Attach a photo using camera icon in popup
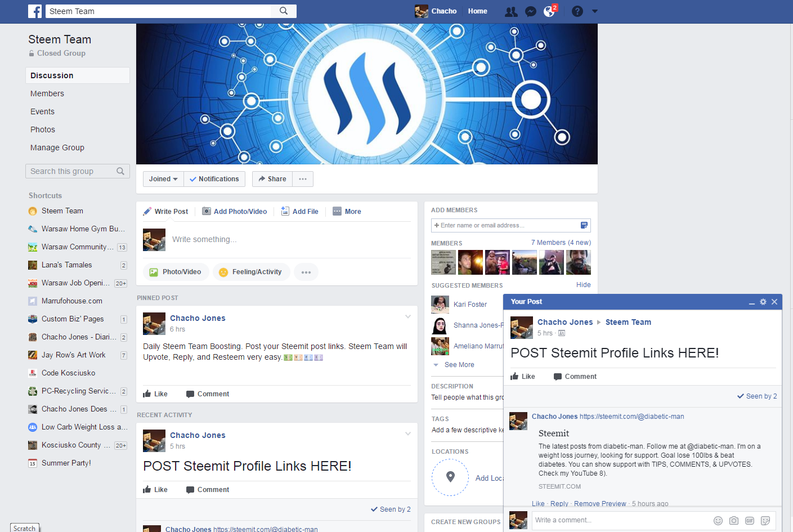Image resolution: width=793 pixels, height=532 pixels. 734,521
